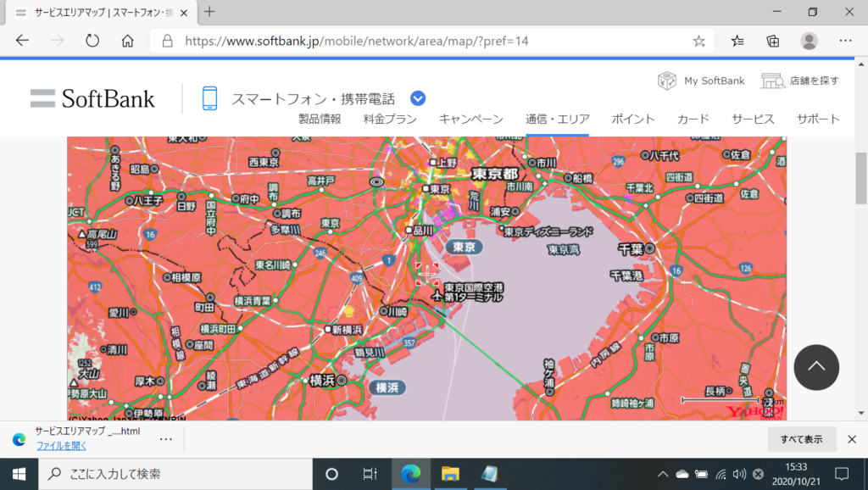Click the 相模原 label on map
The height and width of the screenshot is (490, 868).
[186, 277]
